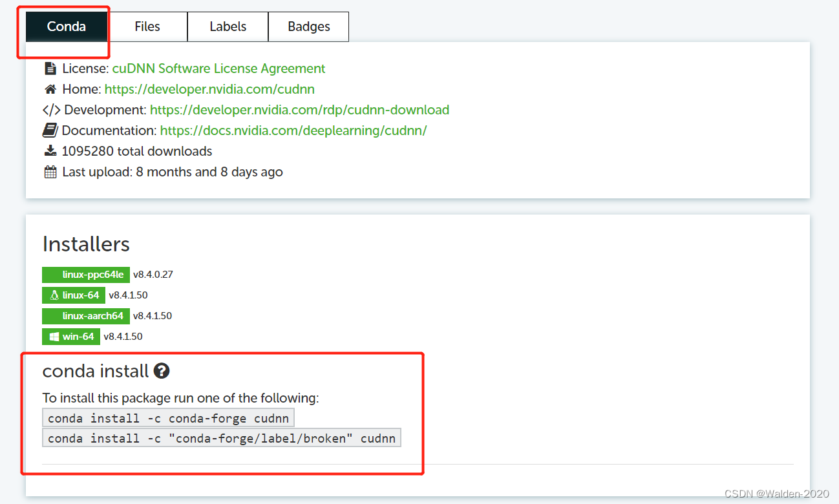Click the v8.4.1.50 text beside linux-aarch64
839x504 pixels.
point(153,316)
